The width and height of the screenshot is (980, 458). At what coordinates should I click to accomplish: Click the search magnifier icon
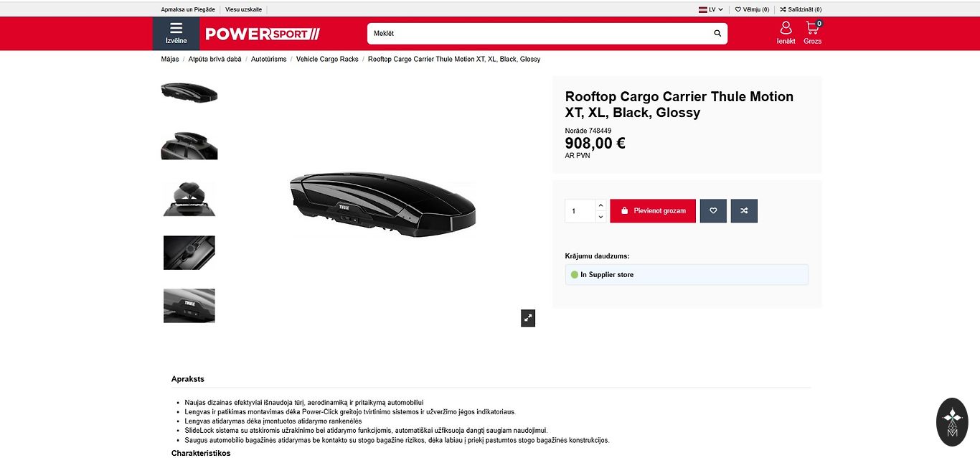717,34
